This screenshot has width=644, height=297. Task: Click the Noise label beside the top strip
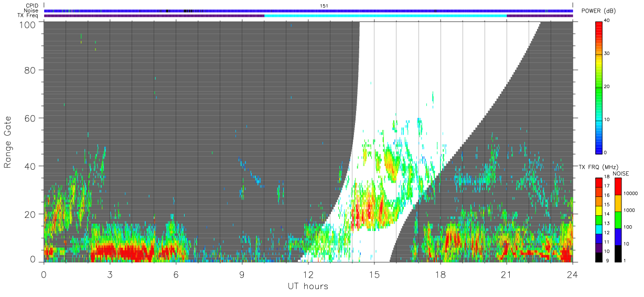coord(31,10)
